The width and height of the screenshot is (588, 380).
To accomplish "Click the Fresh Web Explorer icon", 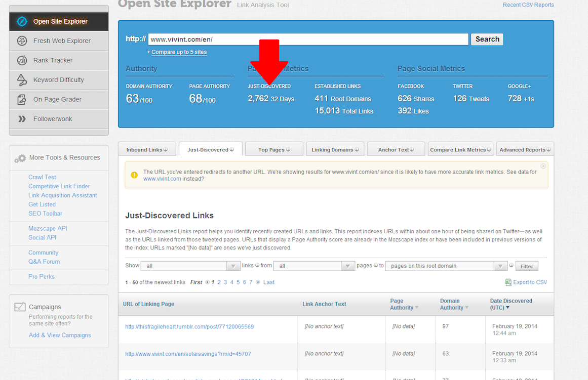I will click(22, 41).
